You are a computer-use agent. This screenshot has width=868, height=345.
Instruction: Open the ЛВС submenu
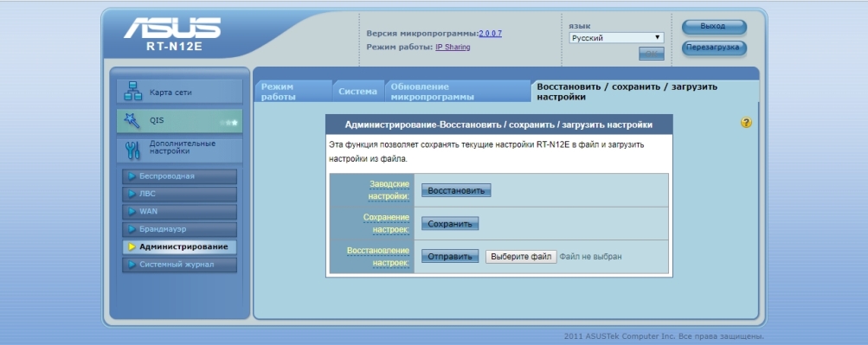[179, 194]
